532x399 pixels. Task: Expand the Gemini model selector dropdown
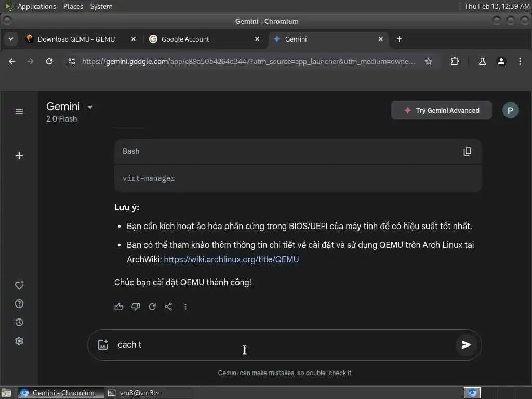pyautogui.click(x=90, y=107)
